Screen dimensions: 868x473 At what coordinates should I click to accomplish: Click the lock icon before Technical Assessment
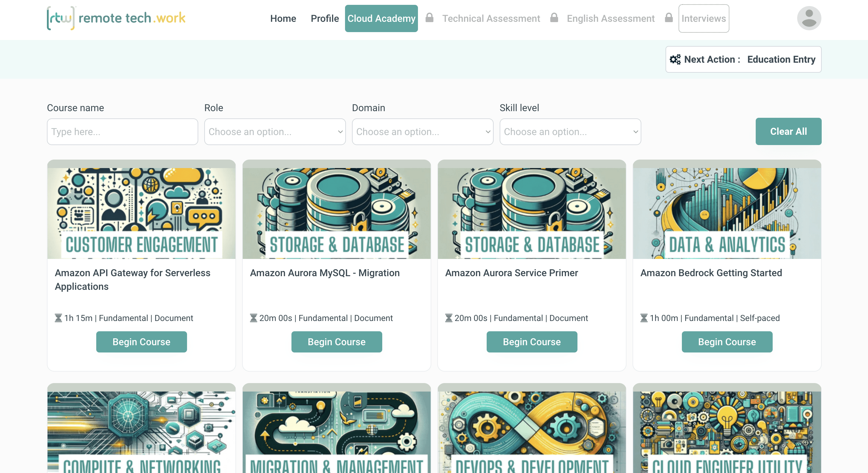pyautogui.click(x=429, y=18)
